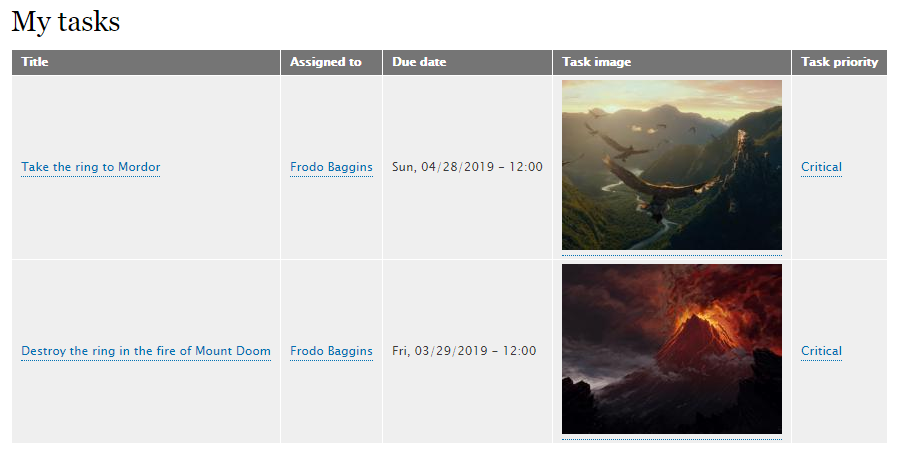Select the Task image column header

[596, 62]
